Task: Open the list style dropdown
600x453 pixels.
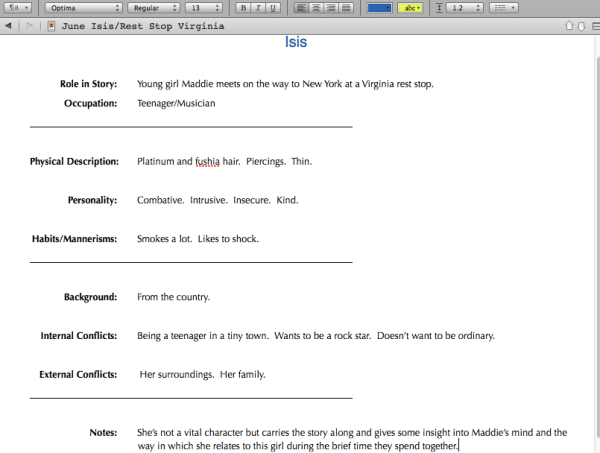Action: 504,8
